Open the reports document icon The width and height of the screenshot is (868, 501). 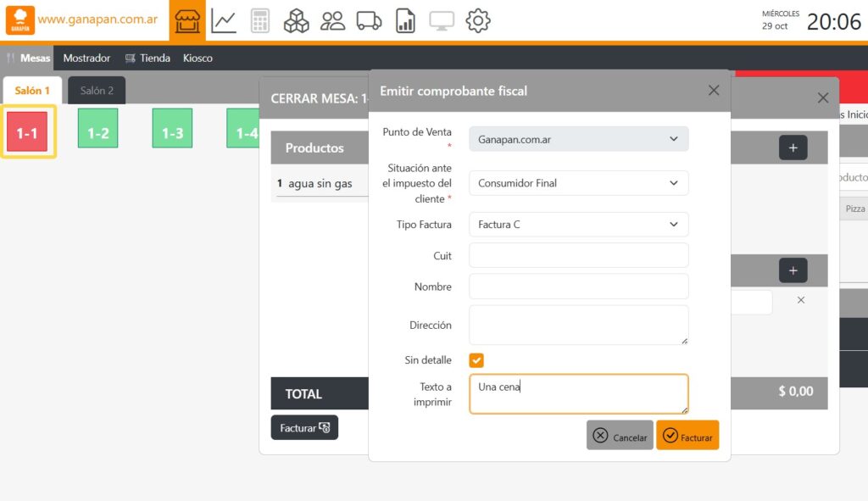(x=405, y=21)
